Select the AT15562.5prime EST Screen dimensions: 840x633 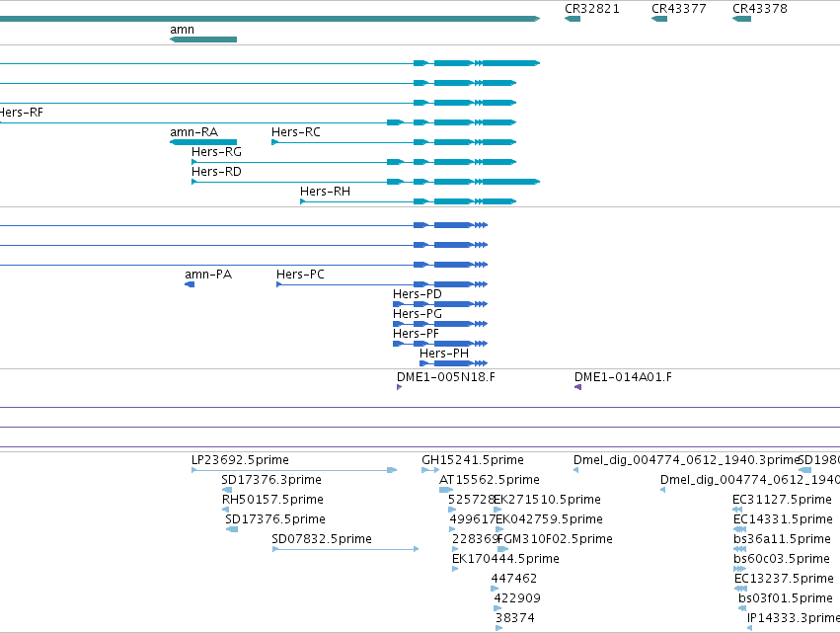[446, 490]
